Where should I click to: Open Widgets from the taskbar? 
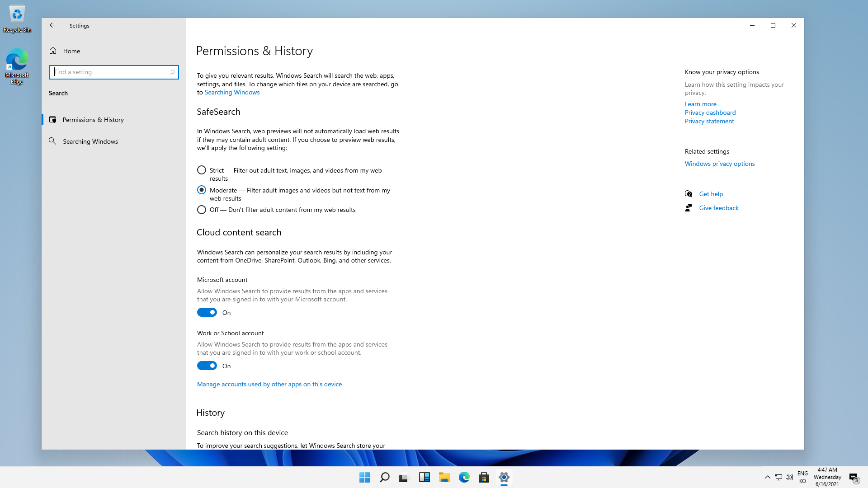pos(424,477)
